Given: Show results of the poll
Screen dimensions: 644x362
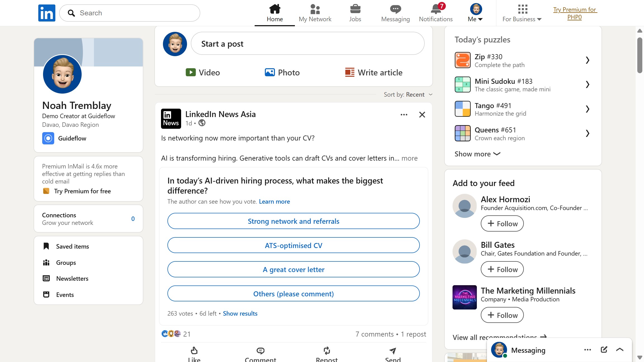Looking at the screenshot, I should tap(240, 313).
